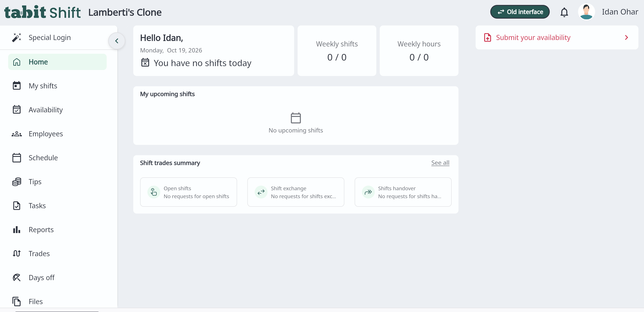
Task: Click the Files documents icon
Action: coord(16,302)
